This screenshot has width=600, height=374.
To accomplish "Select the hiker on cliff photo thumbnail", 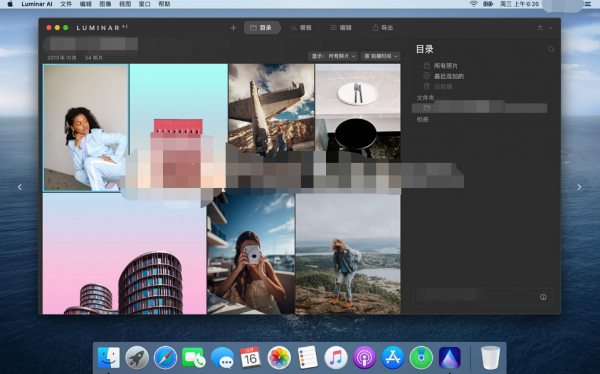I will [348, 254].
